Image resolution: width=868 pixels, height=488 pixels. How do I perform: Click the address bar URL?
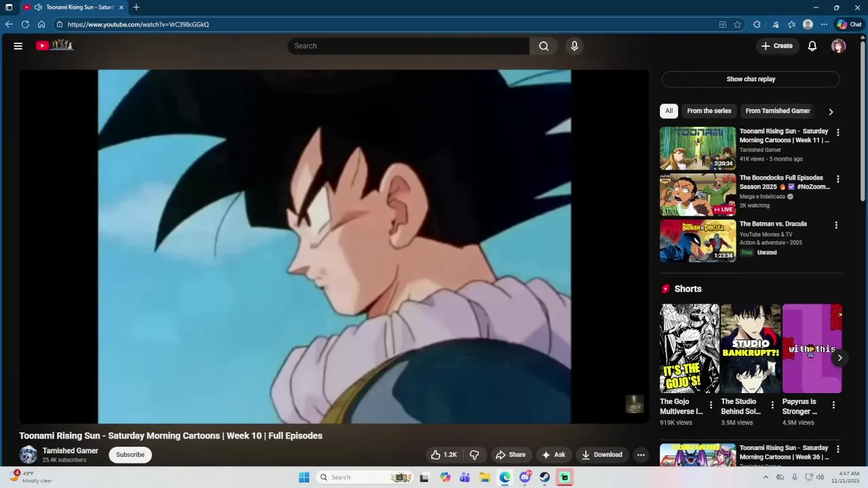138,24
